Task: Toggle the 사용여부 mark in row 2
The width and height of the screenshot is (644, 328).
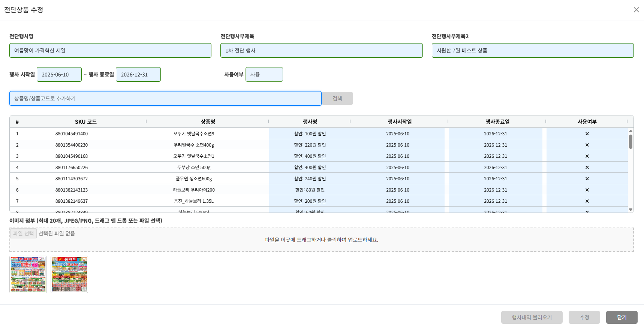Action: 587,145
